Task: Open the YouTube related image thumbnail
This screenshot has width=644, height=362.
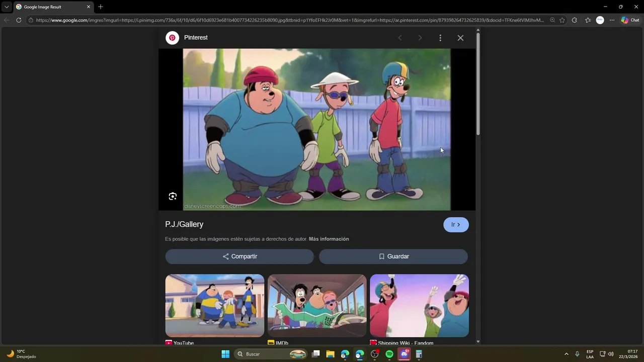Action: coord(215,306)
